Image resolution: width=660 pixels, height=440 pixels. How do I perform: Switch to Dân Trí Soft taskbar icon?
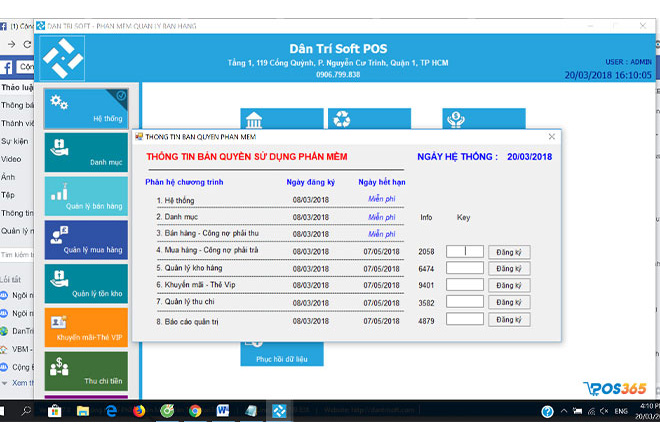[279, 411]
